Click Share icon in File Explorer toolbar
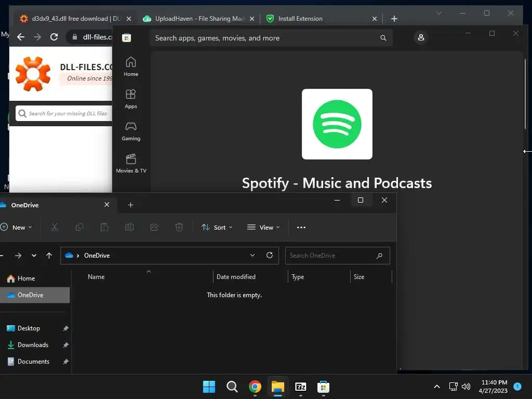The image size is (532, 399). pyautogui.click(x=154, y=228)
